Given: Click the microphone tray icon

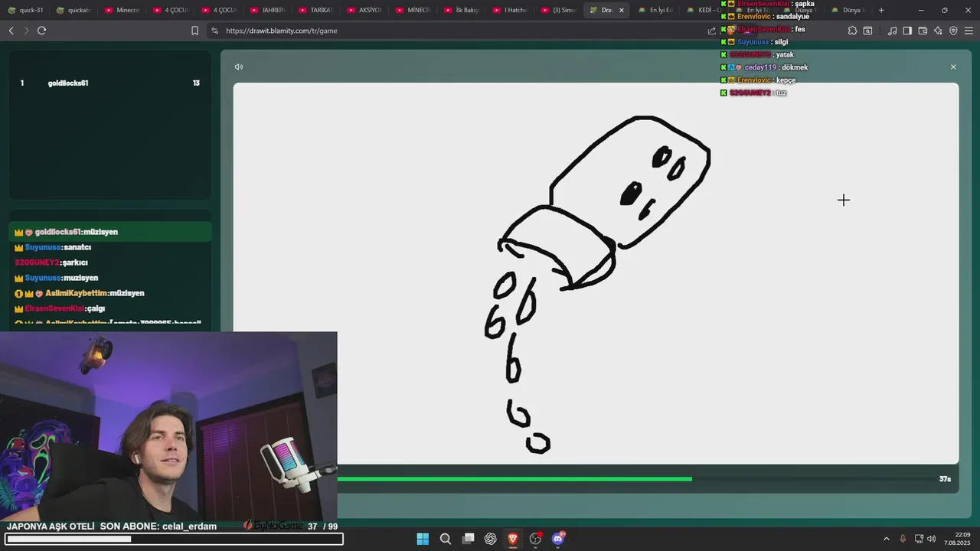Looking at the screenshot, I should click(x=903, y=539).
